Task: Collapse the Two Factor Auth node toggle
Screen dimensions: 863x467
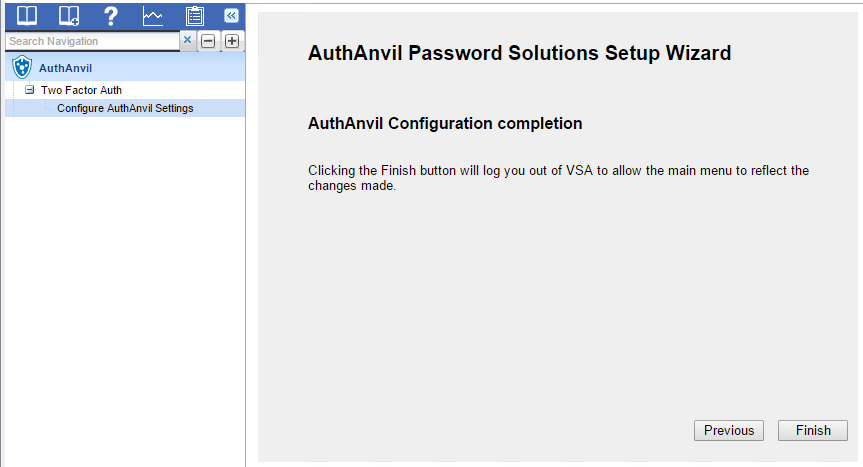Action: pos(30,90)
